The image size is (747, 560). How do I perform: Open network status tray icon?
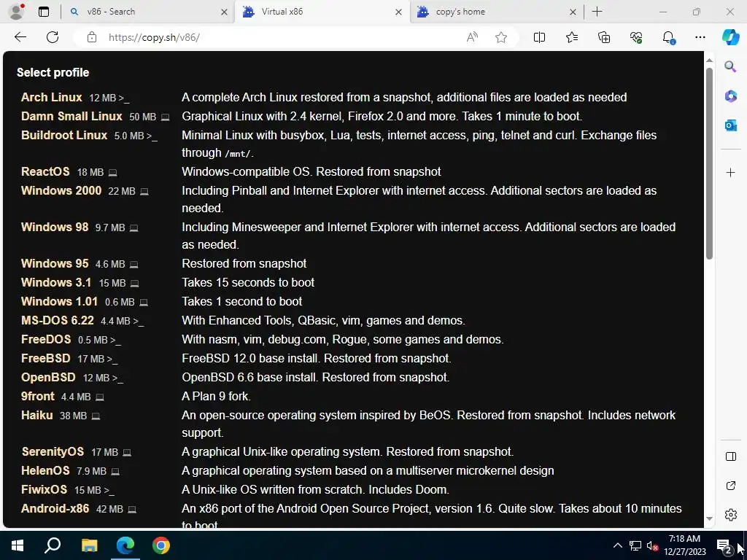(635, 545)
